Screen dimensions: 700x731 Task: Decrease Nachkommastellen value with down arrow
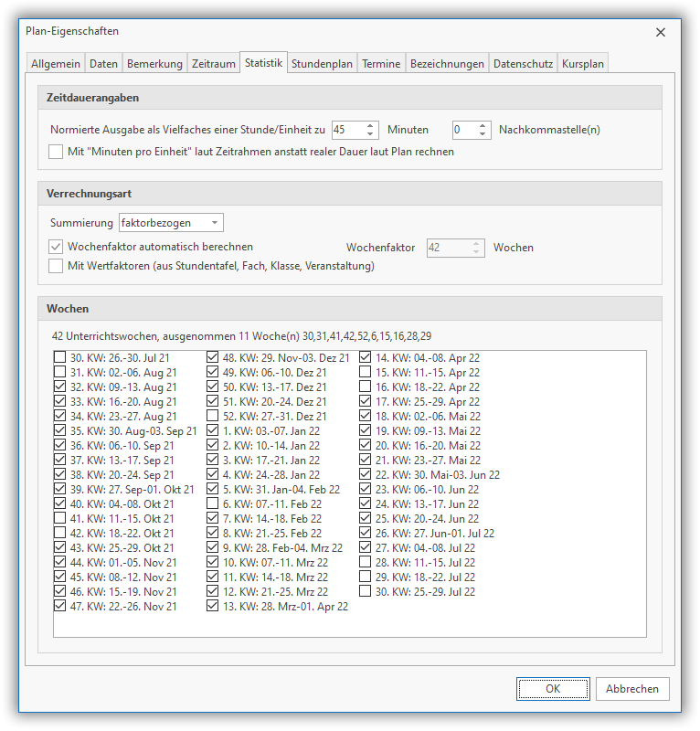pos(484,134)
